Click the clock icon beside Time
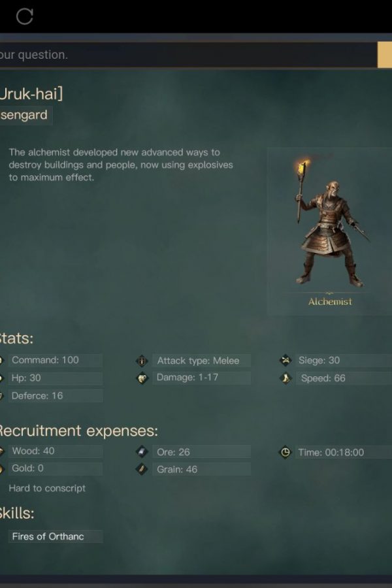This screenshot has height=588, width=392. 286,452
